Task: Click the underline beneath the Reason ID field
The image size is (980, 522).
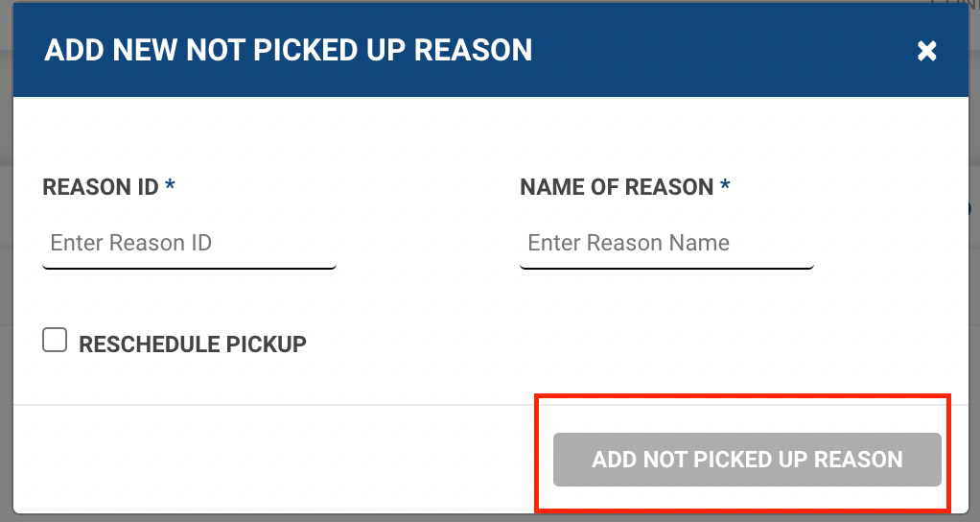Action: pos(189,267)
